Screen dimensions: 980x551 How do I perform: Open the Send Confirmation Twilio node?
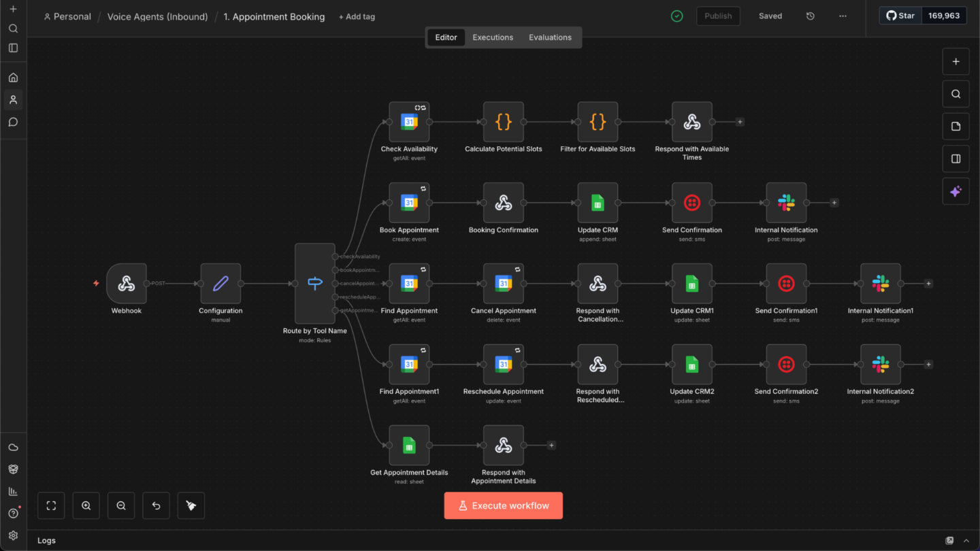point(692,203)
